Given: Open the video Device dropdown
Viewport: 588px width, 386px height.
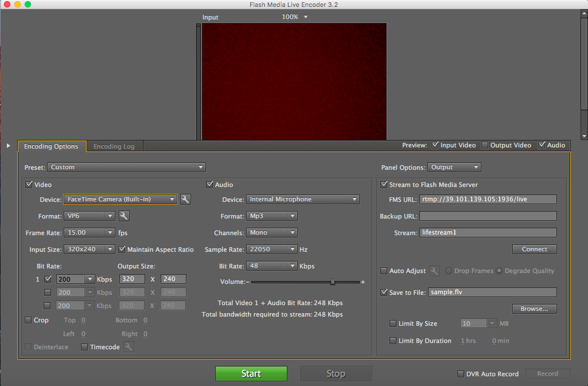Looking at the screenshot, I should point(120,200).
